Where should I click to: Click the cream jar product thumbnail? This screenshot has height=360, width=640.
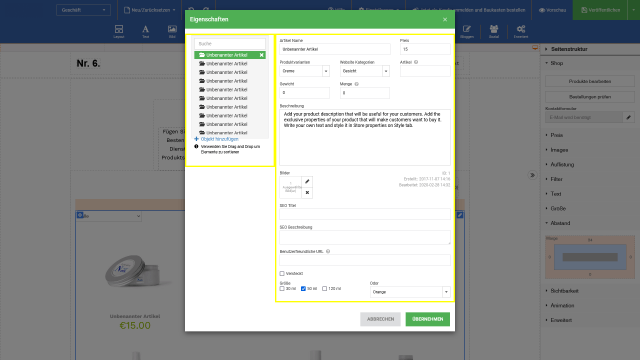click(x=133, y=271)
